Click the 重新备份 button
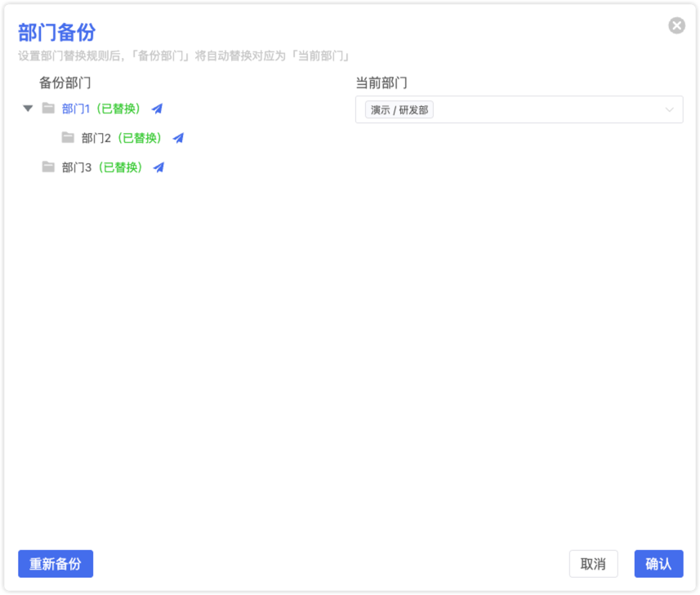 pyautogui.click(x=56, y=564)
